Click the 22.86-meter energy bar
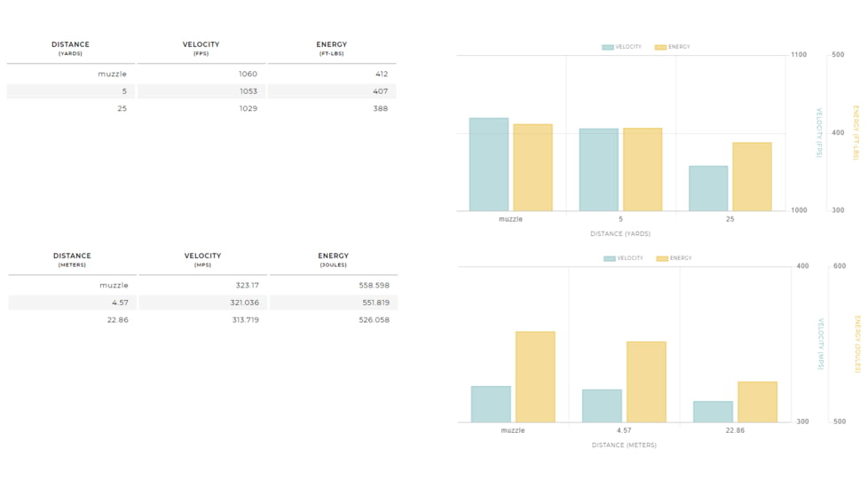868x488 pixels. 757,402
